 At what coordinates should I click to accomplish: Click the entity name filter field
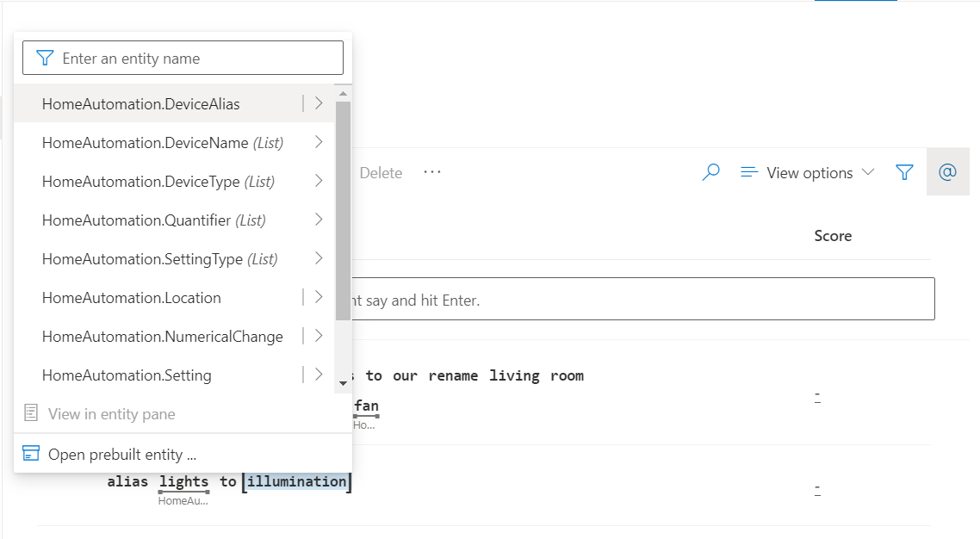click(x=194, y=59)
